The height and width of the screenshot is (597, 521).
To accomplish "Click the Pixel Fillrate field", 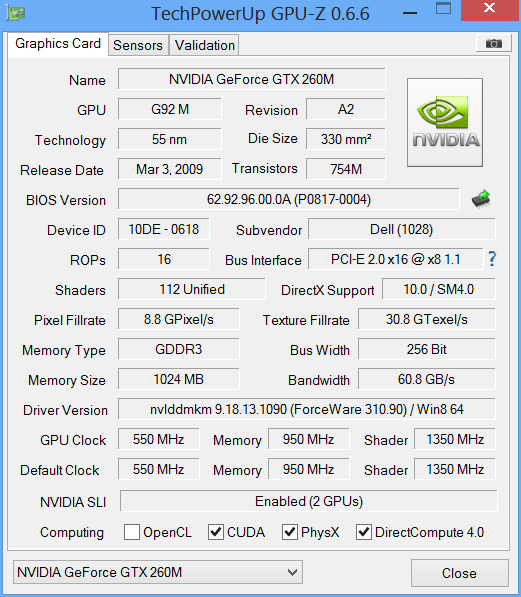I will coord(179,319).
